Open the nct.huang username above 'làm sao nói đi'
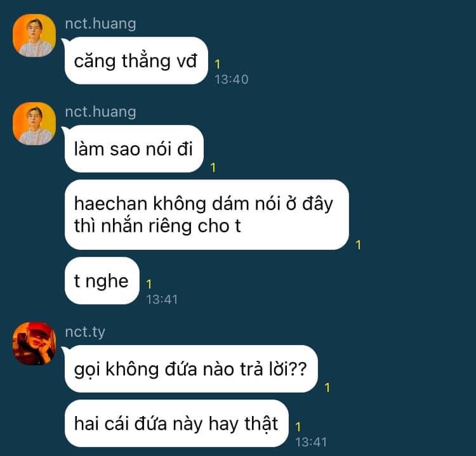 [x=100, y=112]
